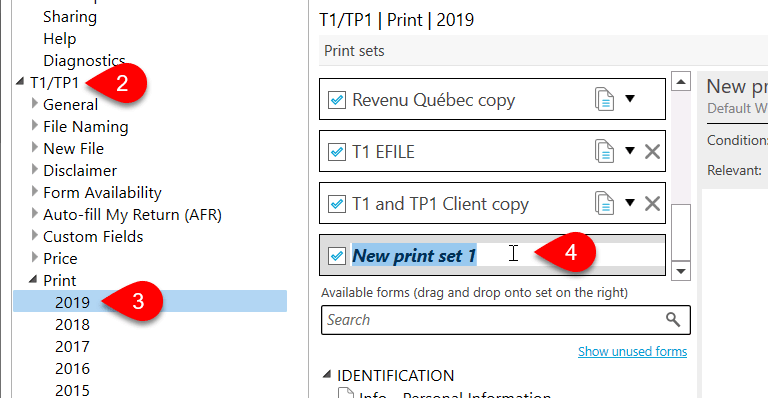
Task: Click the copy icon on T1 EFILE
Action: click(x=604, y=151)
